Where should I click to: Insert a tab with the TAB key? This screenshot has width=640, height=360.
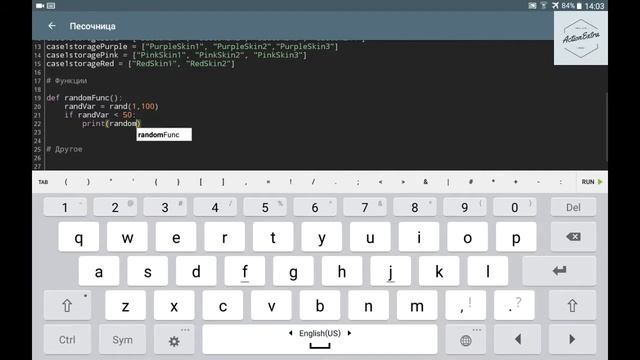(43, 182)
